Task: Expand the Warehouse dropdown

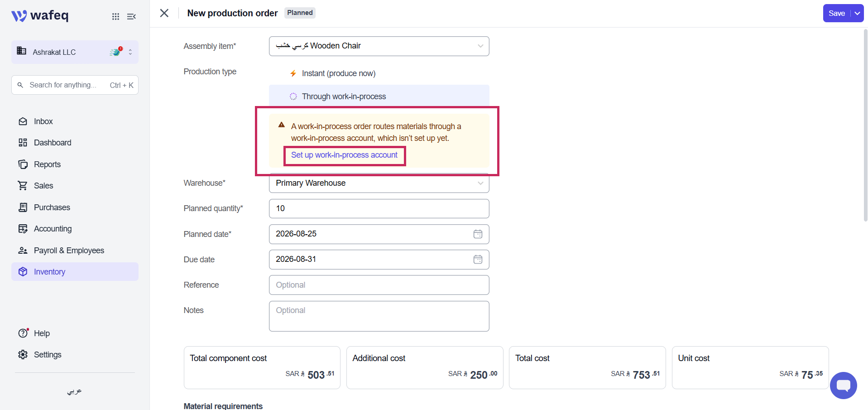Action: coord(379,183)
